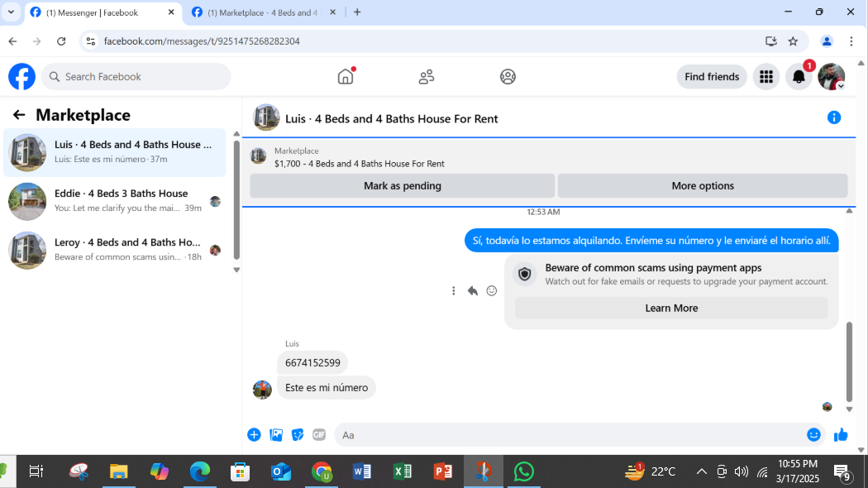Open File Explorer from the taskbar
Screen dimensions: 868x488
click(118, 471)
